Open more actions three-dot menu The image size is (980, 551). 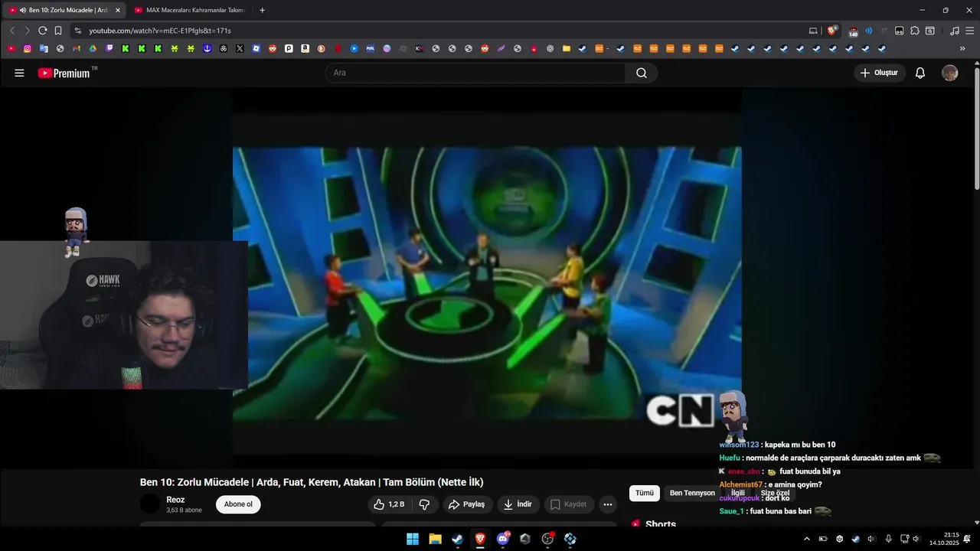click(x=608, y=504)
